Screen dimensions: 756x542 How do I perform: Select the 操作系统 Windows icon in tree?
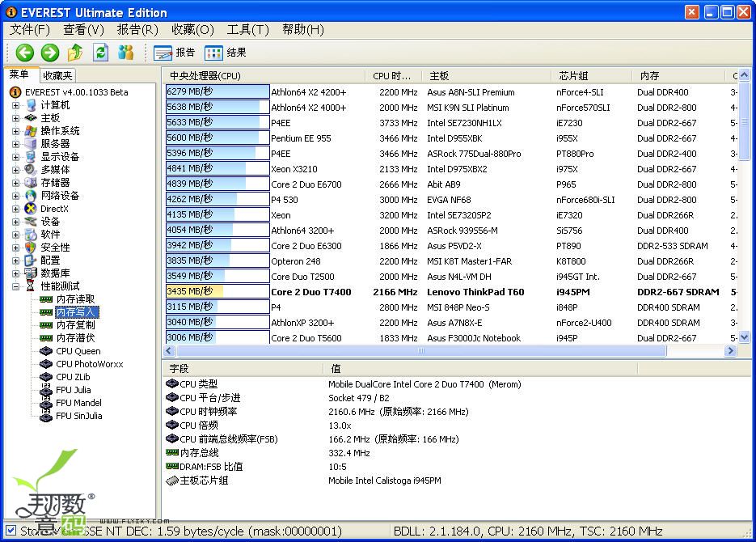tap(31, 131)
